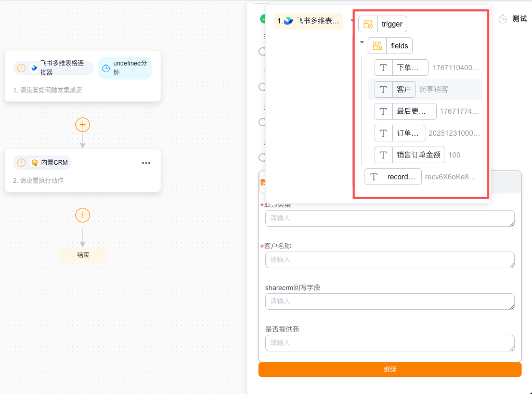Add a step between trigger and CRM nodes
Image resolution: width=532 pixels, height=394 pixels.
(x=83, y=125)
